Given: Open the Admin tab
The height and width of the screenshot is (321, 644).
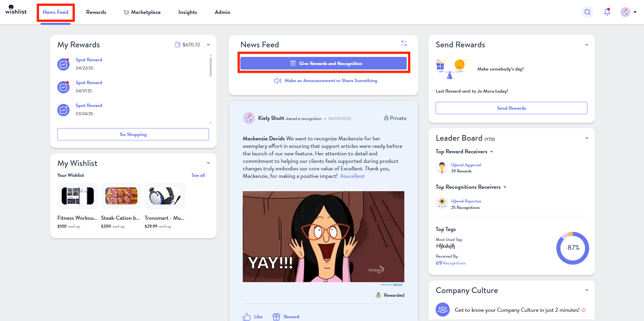Looking at the screenshot, I should point(223,12).
